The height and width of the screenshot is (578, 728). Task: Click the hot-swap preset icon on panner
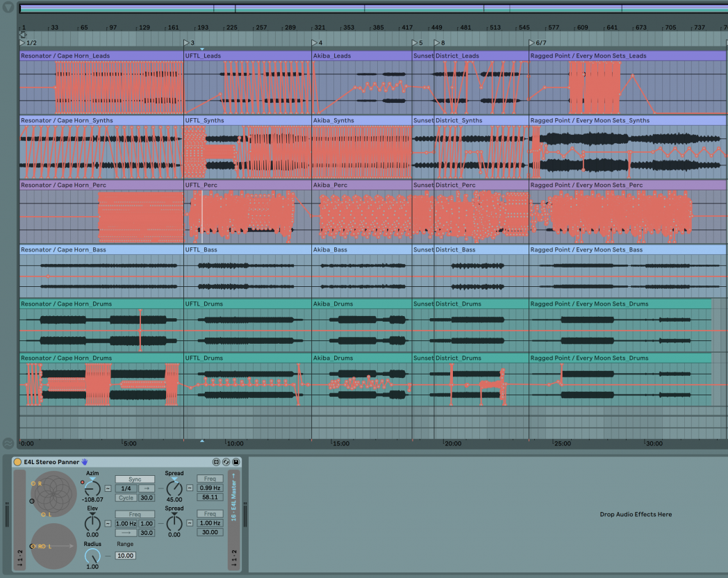tap(226, 462)
